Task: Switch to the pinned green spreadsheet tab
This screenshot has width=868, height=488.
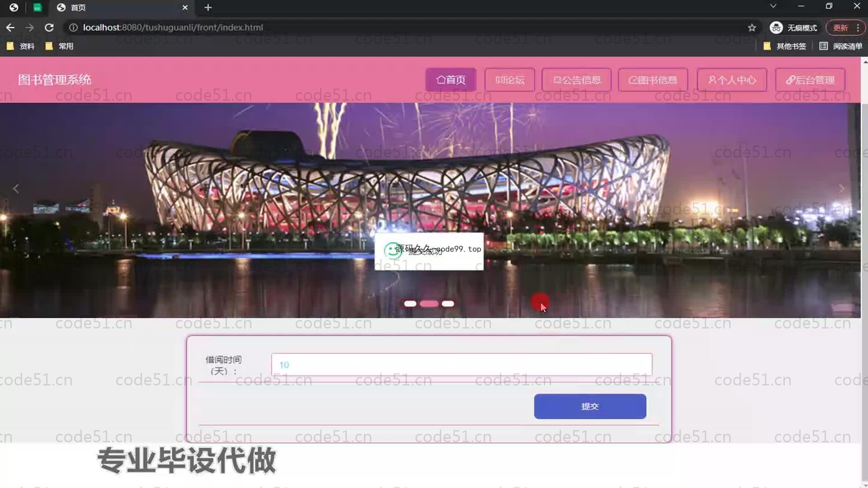Action: pyautogui.click(x=38, y=7)
